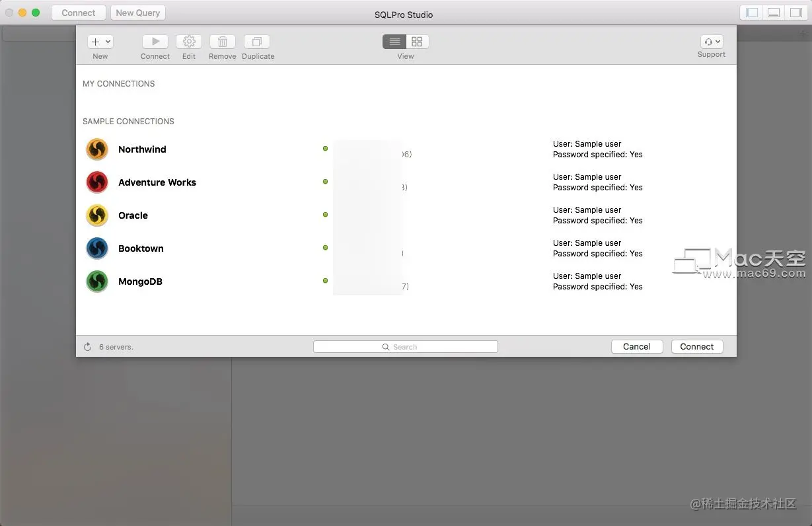812x526 pixels.
Task: Click the Northwind connection name
Action: pos(142,149)
